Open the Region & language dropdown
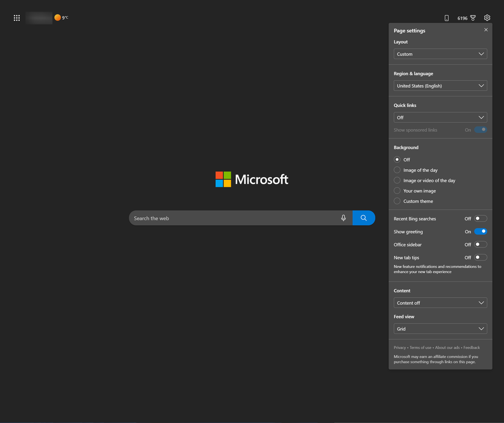This screenshot has height=423, width=504. 440,86
